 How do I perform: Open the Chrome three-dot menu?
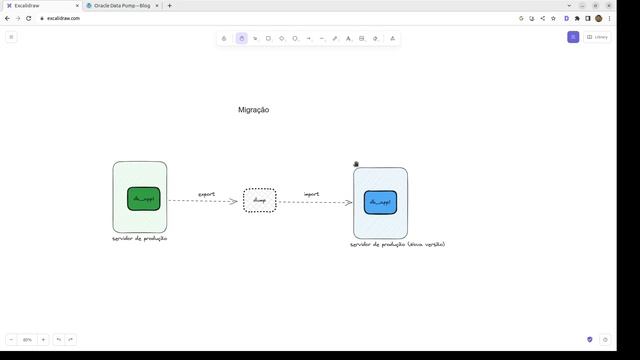coord(609,18)
